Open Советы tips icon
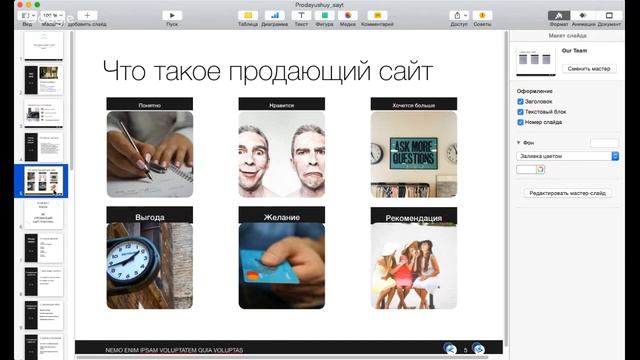The width and height of the screenshot is (640, 360). (x=482, y=16)
